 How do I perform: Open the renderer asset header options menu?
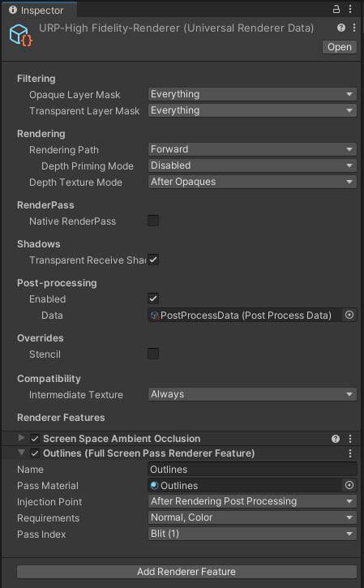(354, 28)
